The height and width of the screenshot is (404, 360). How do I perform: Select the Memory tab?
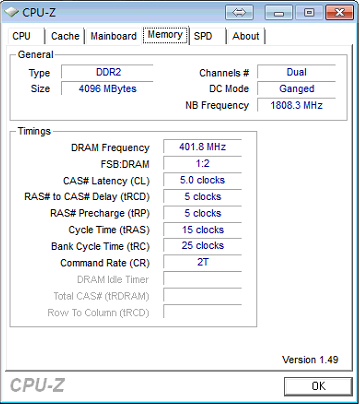[165, 35]
